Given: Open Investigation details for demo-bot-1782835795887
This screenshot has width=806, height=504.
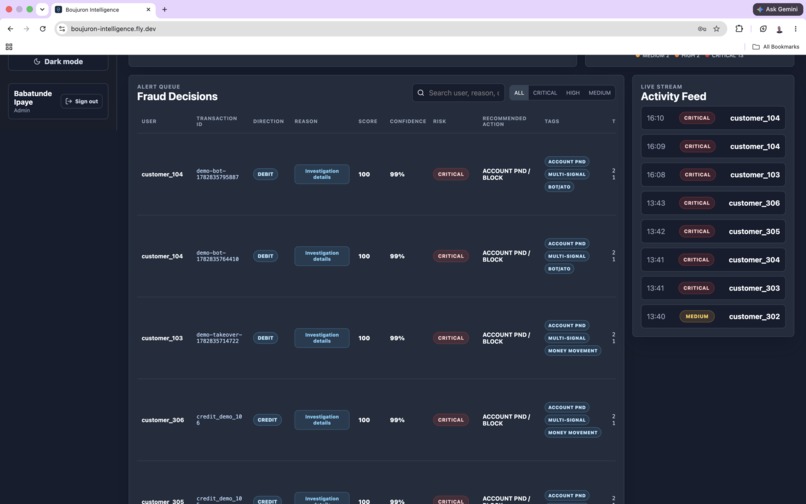Looking at the screenshot, I should coord(322,174).
